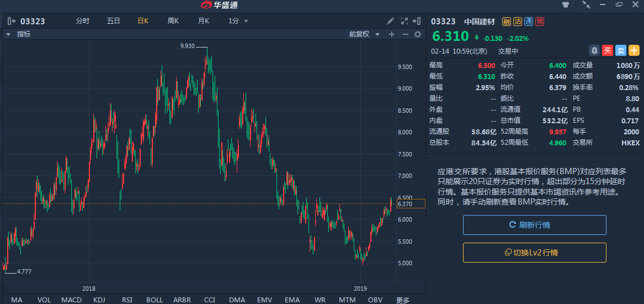Click the 通 stock connect badge
The image size is (644, 304).
click(x=529, y=22)
